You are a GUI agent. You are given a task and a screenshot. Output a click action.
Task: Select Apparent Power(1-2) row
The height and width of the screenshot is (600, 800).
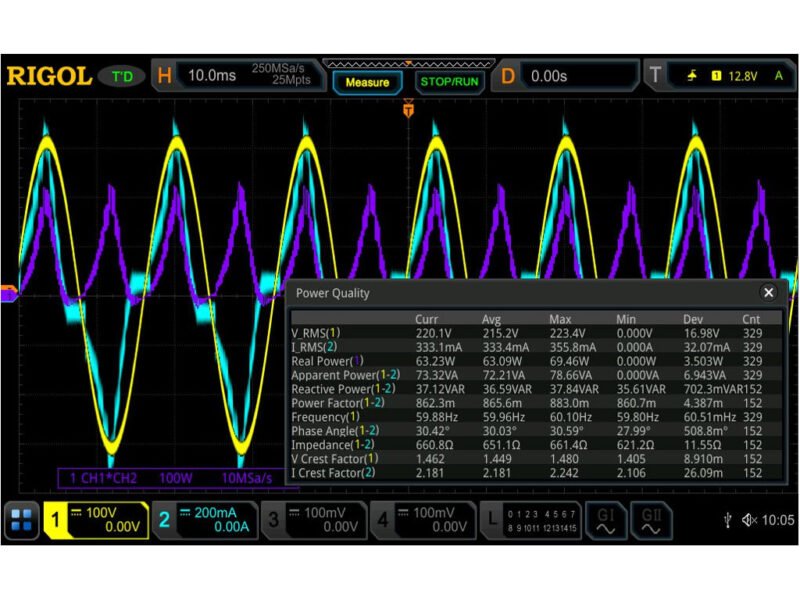pyautogui.click(x=536, y=375)
